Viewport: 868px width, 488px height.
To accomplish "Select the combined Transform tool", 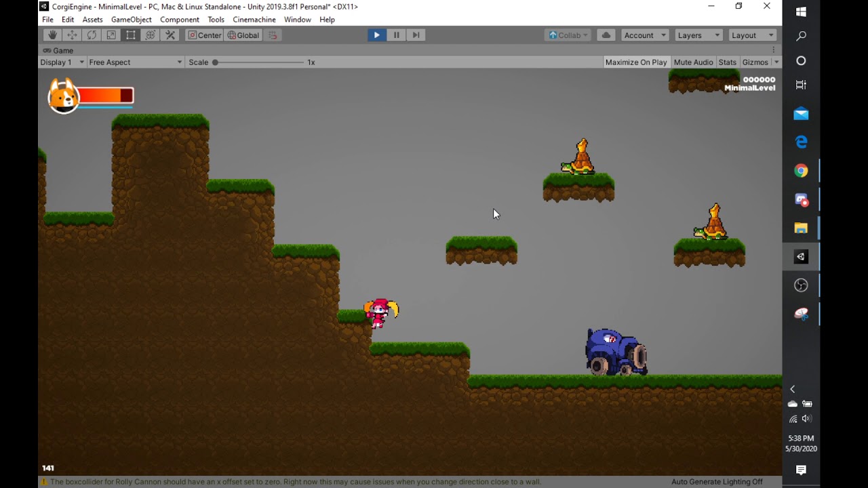I will pos(151,35).
